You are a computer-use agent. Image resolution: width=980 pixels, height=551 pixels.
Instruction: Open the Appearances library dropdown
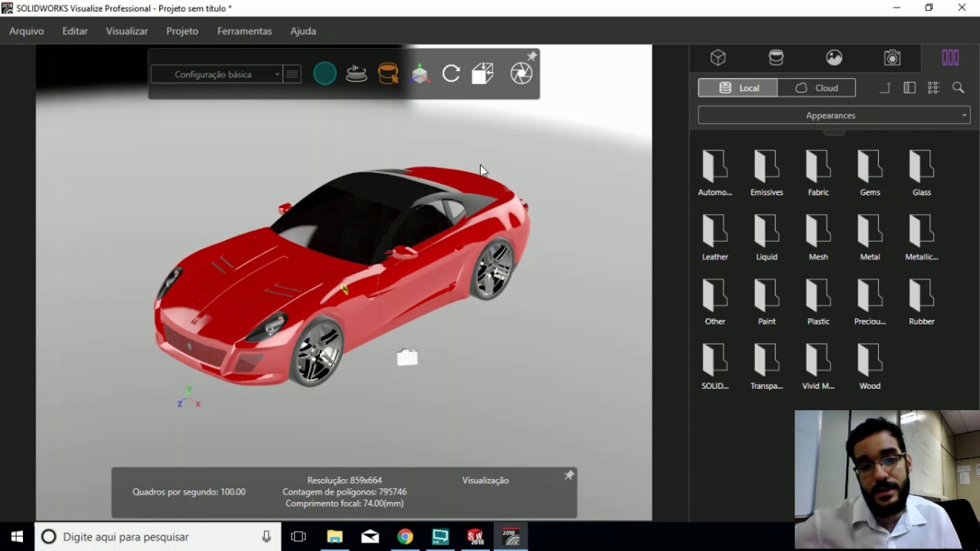tap(834, 116)
